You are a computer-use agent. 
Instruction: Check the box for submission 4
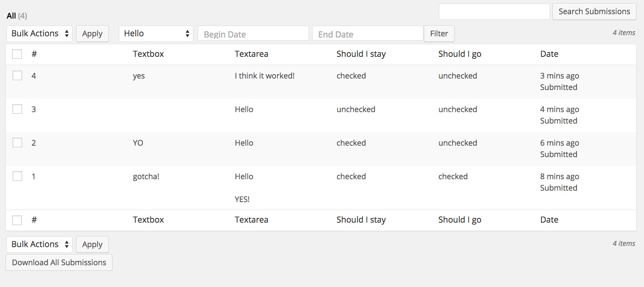pyautogui.click(x=17, y=75)
